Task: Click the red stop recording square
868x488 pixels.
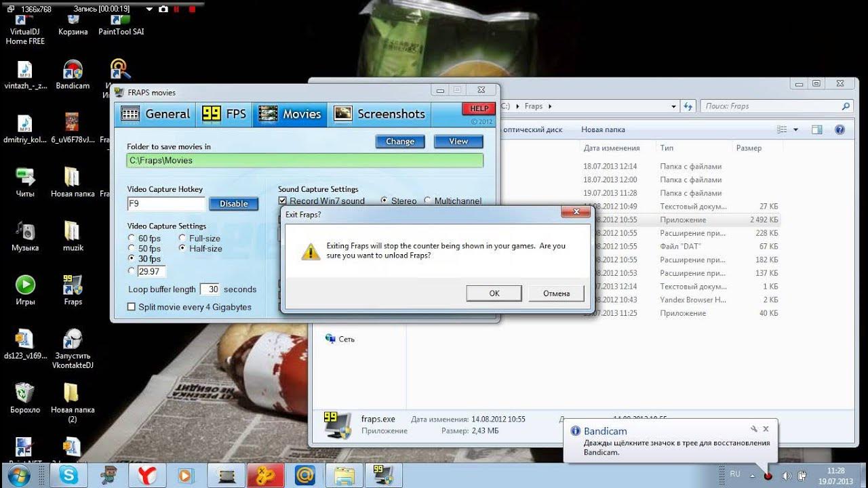Action: click(192, 9)
